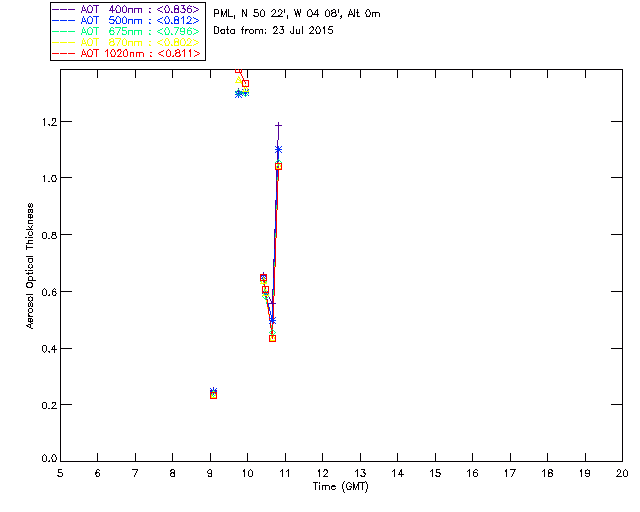Screen dimensions: 640x512
Task: Click the x-axis tick label 19
Action: (585, 473)
